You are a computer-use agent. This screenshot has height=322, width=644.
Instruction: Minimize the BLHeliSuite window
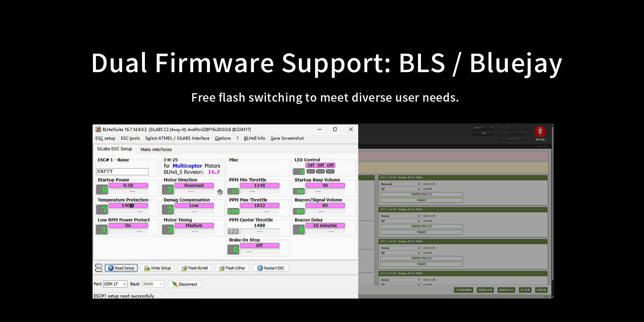click(x=319, y=129)
